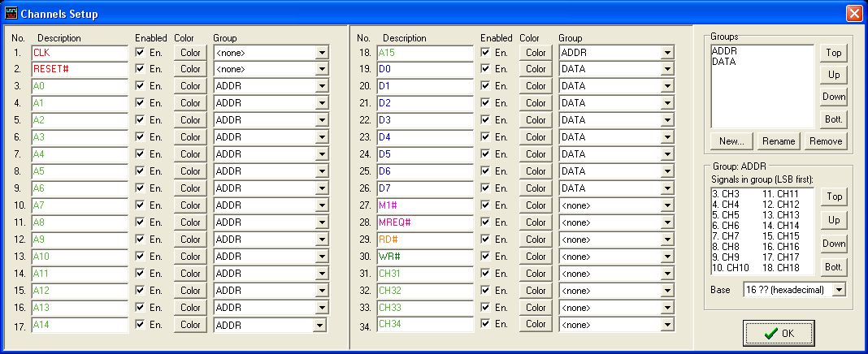Image resolution: width=868 pixels, height=354 pixels.
Task: Change color for the MREQ# channel
Action: pyautogui.click(x=536, y=222)
